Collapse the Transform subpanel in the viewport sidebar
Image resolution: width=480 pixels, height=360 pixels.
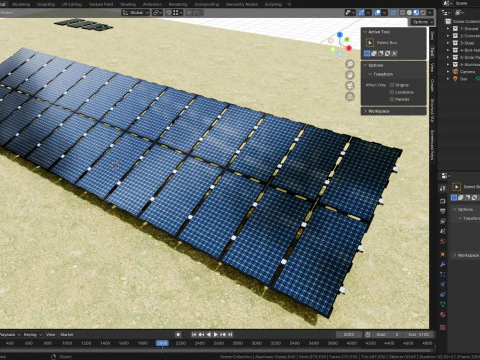coord(370,74)
